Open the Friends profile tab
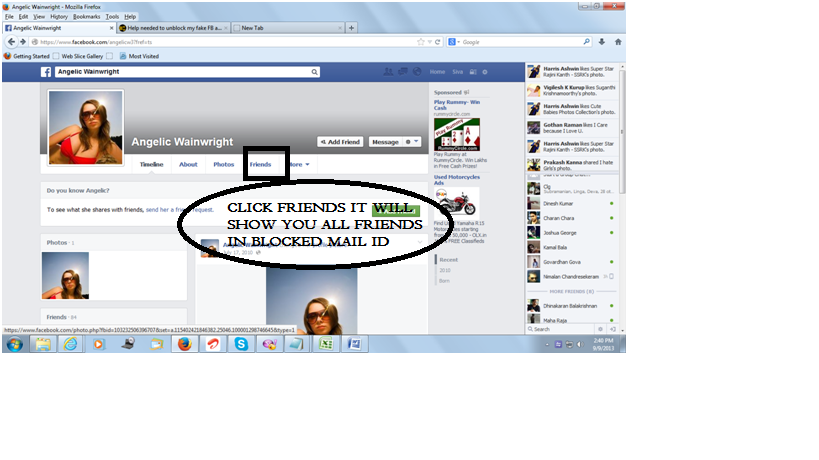This screenshot has width=819, height=460. (260, 164)
